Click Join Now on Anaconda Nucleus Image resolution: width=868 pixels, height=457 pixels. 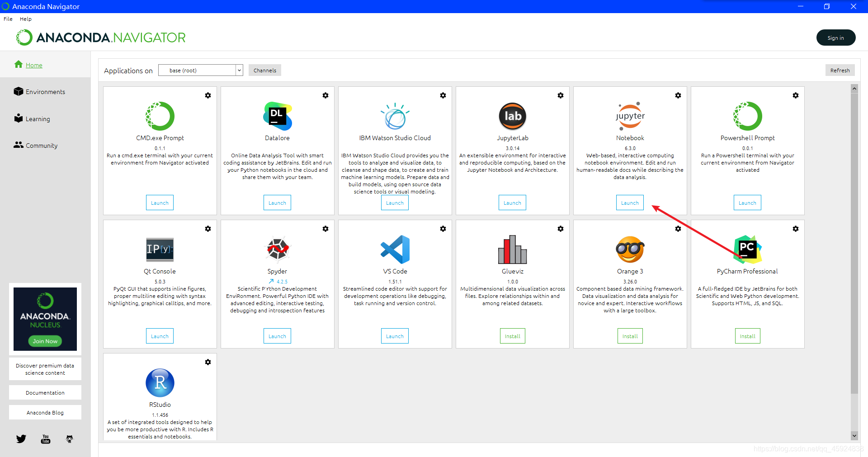tap(45, 341)
